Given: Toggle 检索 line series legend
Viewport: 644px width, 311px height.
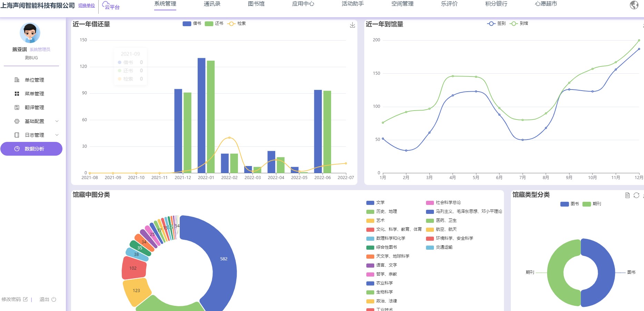Looking at the screenshot, I should pos(237,23).
